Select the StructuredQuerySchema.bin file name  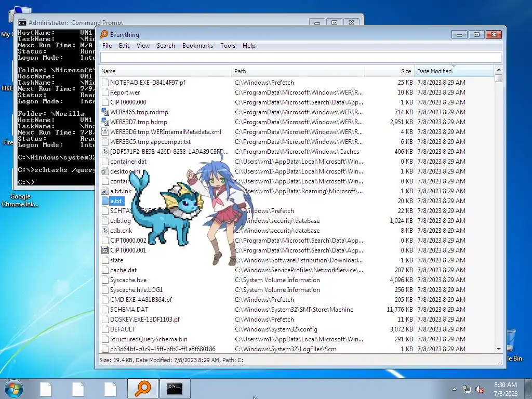click(x=149, y=339)
